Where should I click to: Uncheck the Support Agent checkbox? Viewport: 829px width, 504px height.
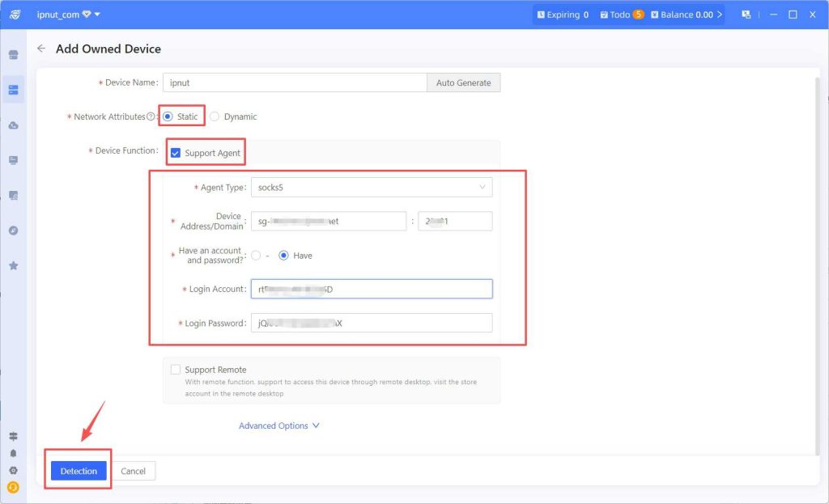point(176,153)
